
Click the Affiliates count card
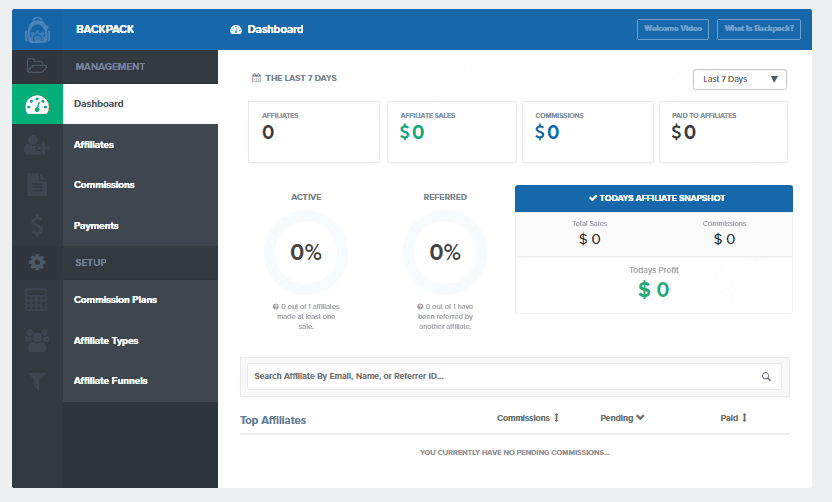tap(314, 132)
